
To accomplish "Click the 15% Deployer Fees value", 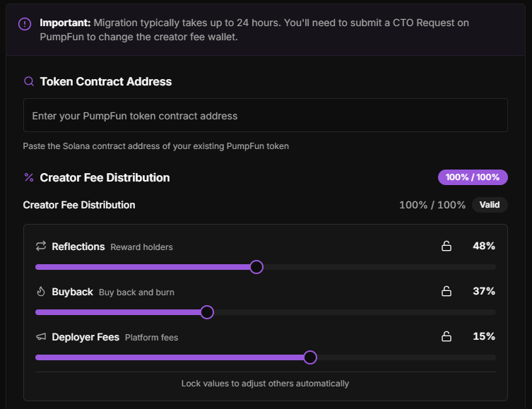I will [484, 336].
